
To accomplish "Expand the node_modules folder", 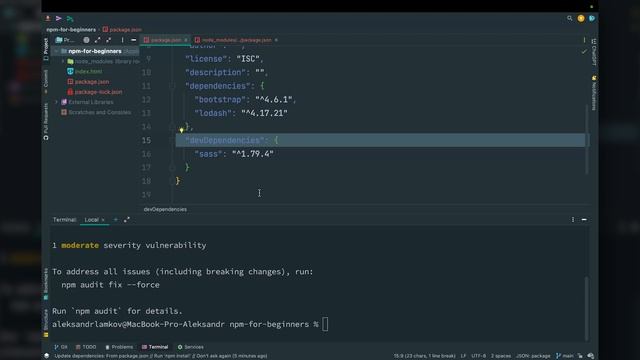I will tap(63, 61).
